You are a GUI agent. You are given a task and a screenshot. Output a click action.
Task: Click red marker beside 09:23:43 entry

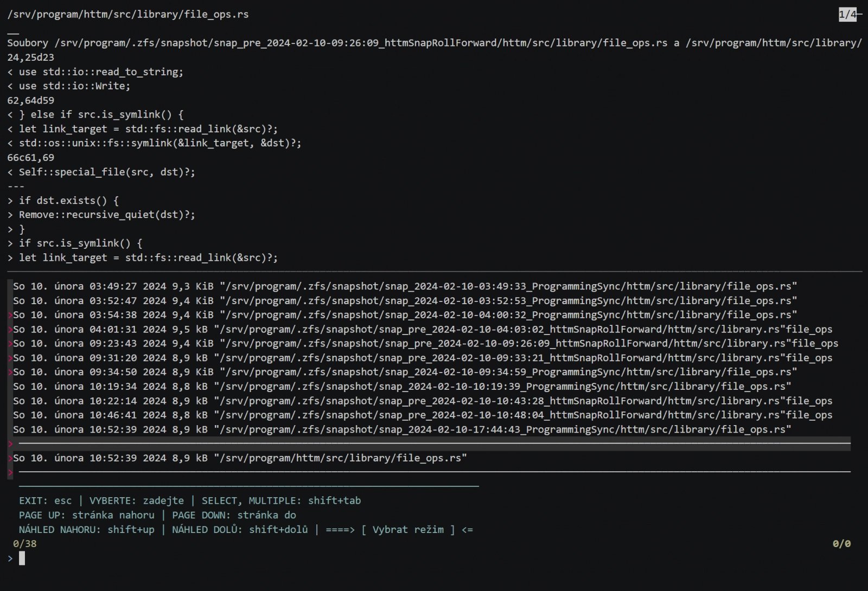(10, 344)
